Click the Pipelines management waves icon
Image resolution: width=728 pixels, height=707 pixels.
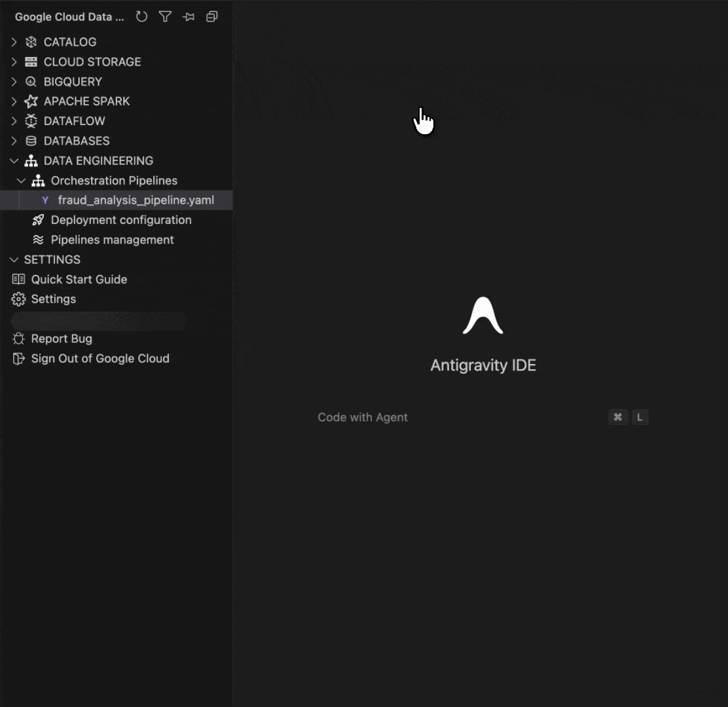pos(38,240)
